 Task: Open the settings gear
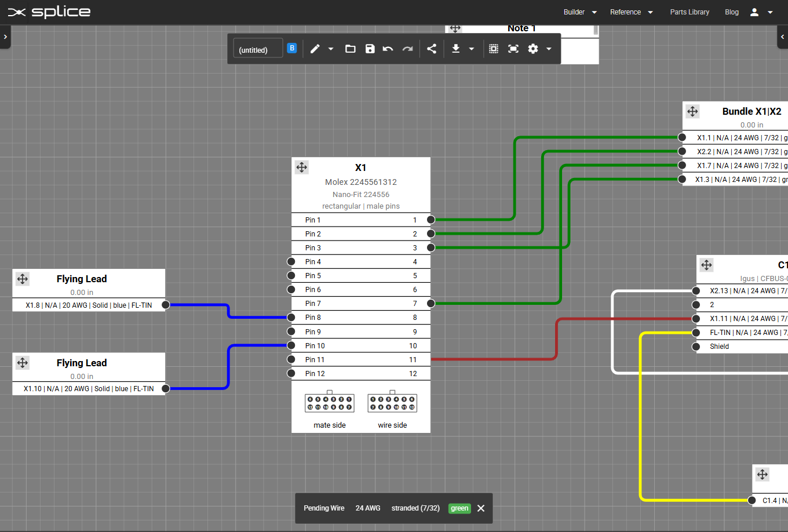pos(532,49)
